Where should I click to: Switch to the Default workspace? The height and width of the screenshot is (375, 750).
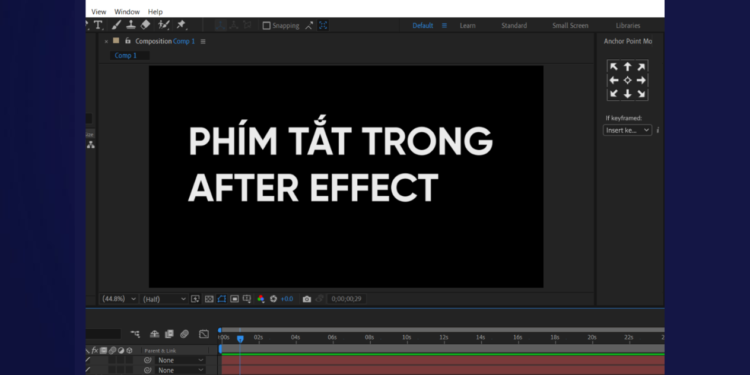[423, 26]
